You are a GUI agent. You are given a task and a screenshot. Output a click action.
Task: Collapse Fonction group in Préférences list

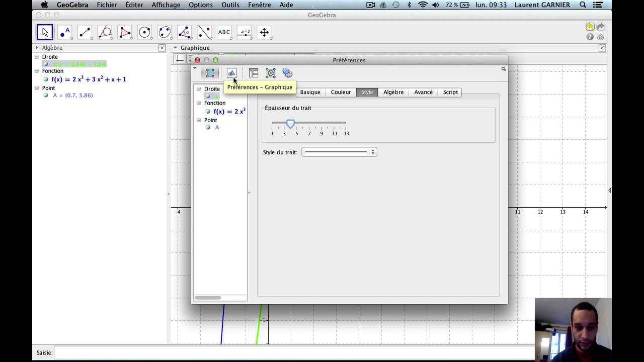pyautogui.click(x=199, y=103)
